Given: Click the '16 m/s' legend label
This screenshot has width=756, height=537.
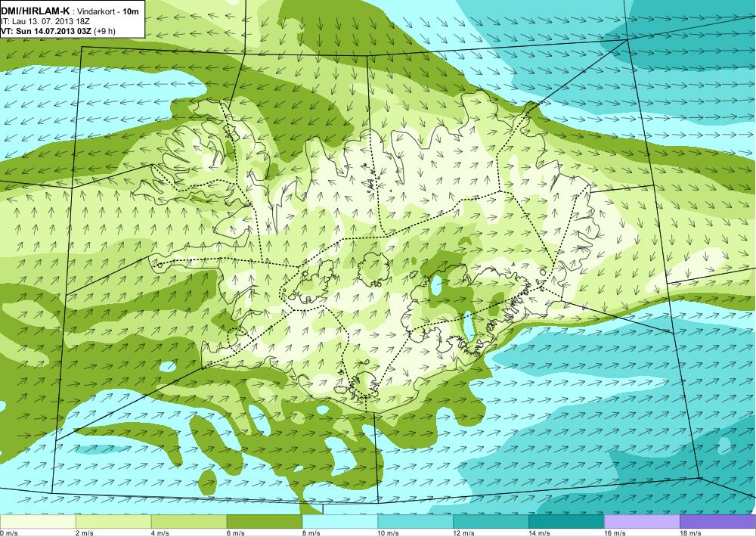Looking at the screenshot, I should tap(615, 533).
